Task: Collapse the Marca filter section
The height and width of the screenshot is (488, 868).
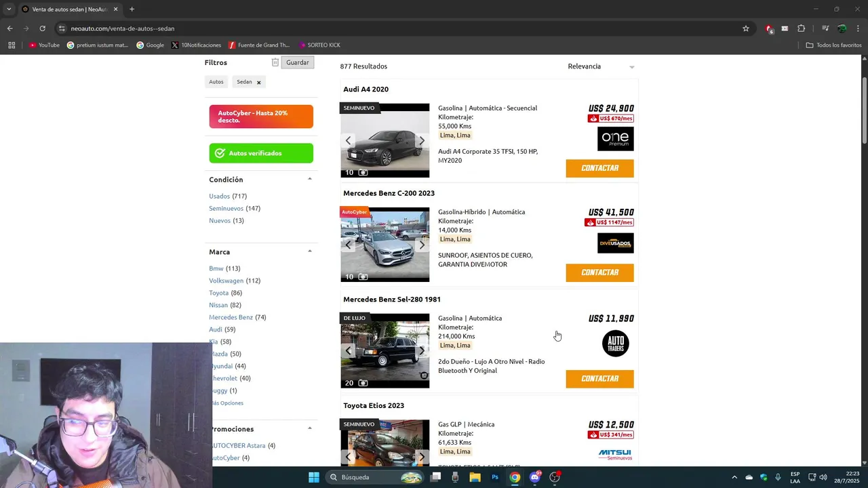Action: [x=310, y=251]
